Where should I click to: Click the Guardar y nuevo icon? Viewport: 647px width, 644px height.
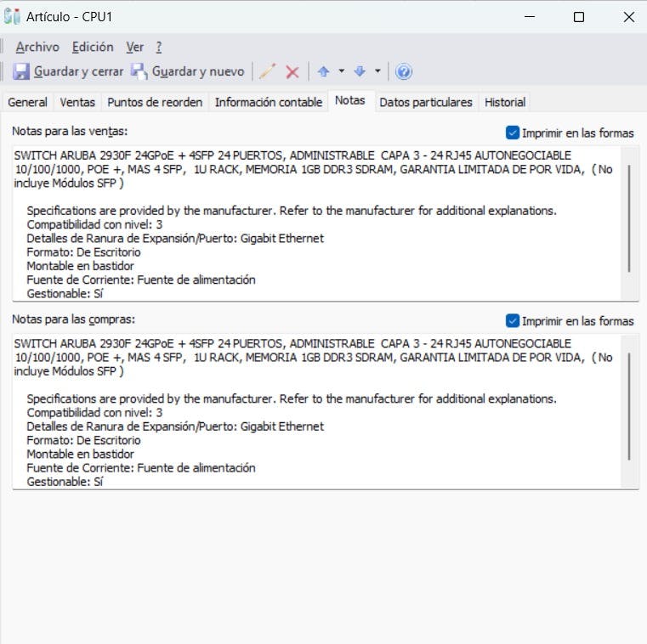pos(139,71)
